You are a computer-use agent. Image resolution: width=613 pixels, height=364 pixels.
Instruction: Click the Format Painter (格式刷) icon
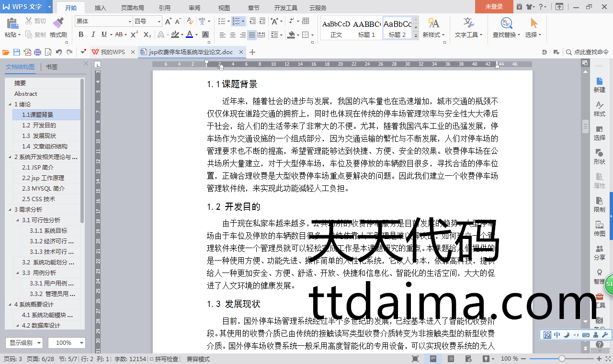(58, 27)
